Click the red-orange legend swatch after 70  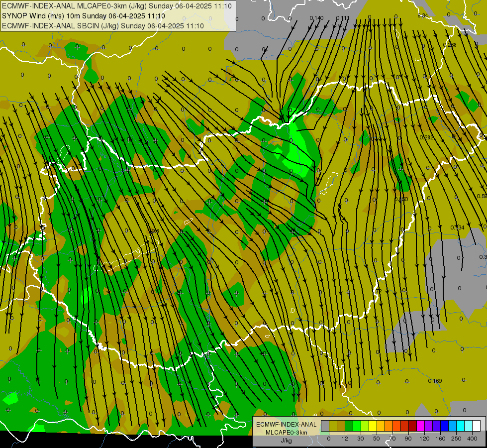click(x=396, y=426)
